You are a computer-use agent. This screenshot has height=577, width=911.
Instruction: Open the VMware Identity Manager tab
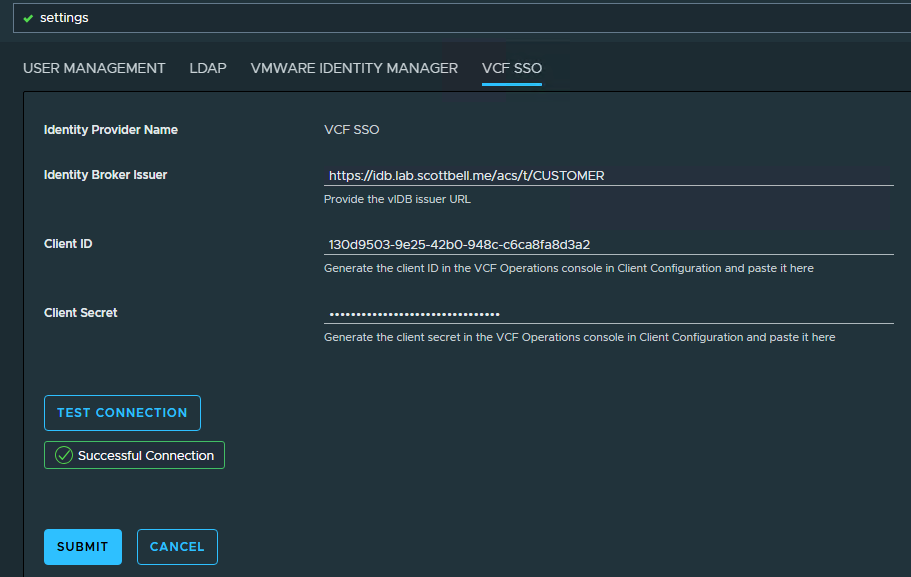(x=354, y=68)
